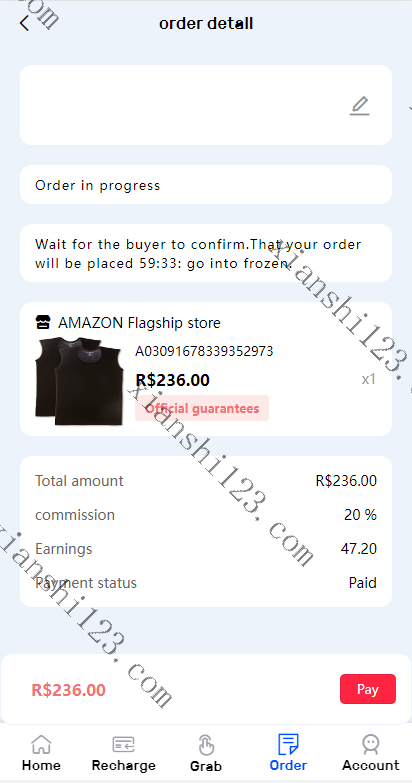Click the R$236.00 product price
Viewport: 412px width, 783px height.
coord(173,380)
